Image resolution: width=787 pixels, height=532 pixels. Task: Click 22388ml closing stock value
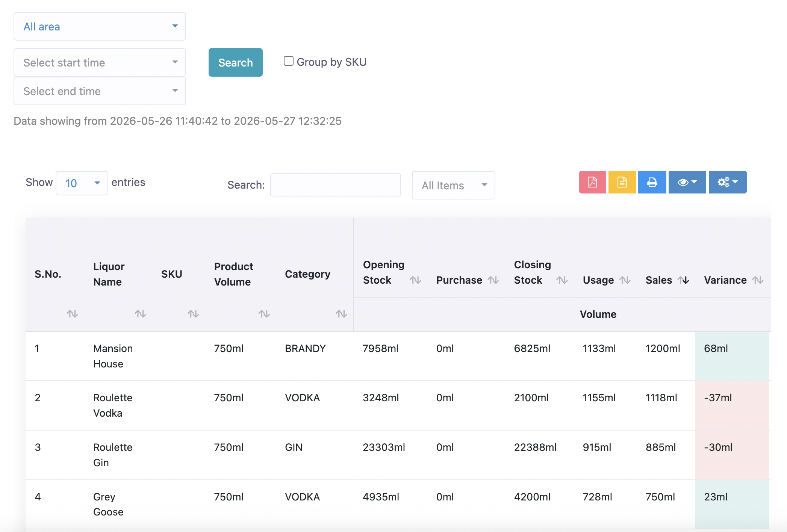tap(535, 447)
